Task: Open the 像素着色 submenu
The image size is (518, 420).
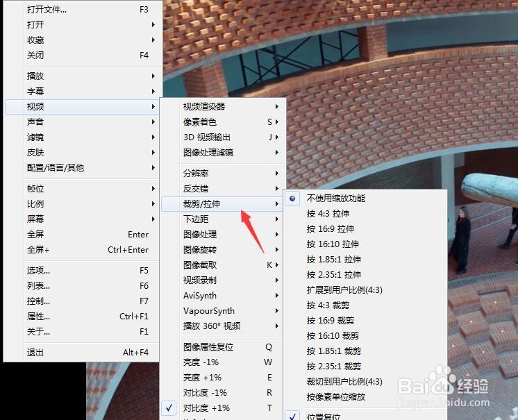Action: pyautogui.click(x=223, y=122)
